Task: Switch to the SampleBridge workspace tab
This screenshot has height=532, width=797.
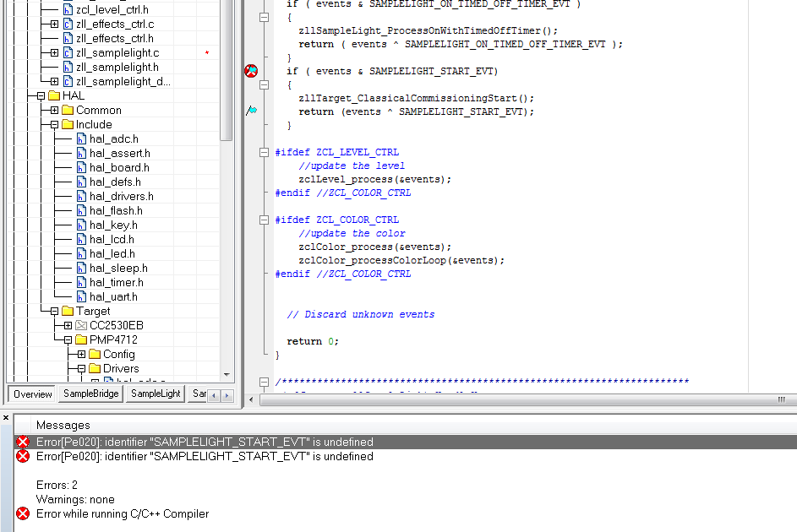Action: pyautogui.click(x=91, y=394)
